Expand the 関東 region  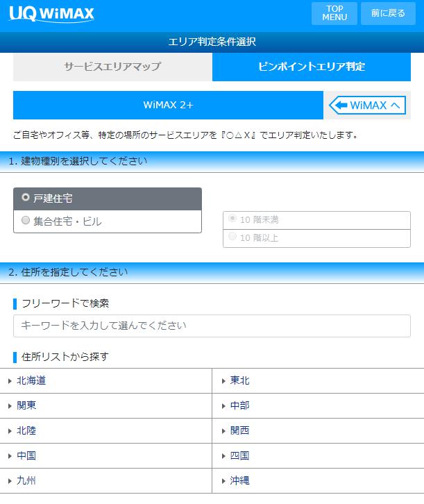click(106, 405)
